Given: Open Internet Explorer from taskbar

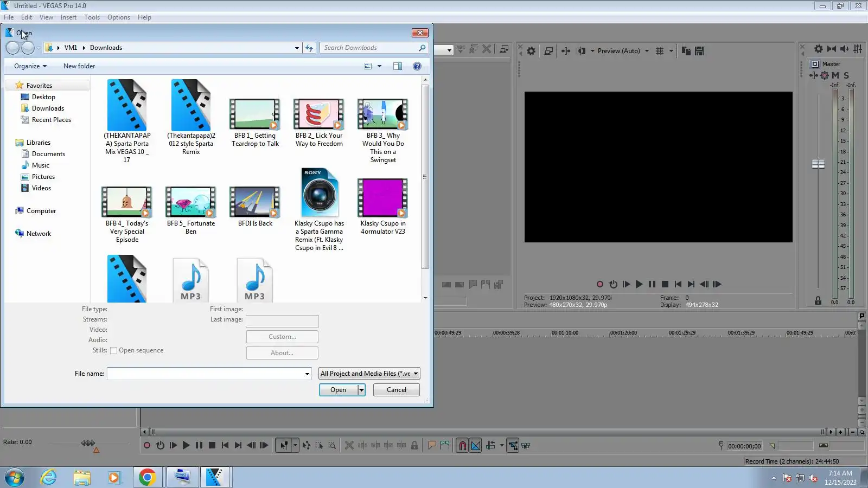Looking at the screenshot, I should (49, 477).
